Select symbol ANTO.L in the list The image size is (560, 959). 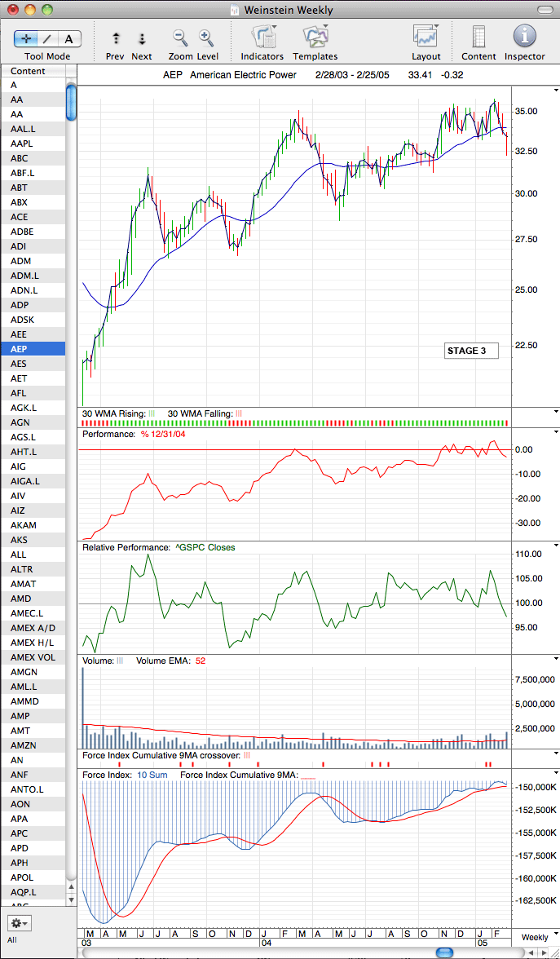click(x=33, y=789)
